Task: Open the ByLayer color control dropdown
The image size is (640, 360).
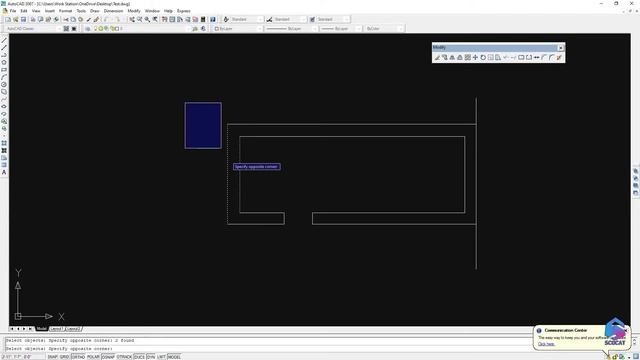Action: [238, 29]
